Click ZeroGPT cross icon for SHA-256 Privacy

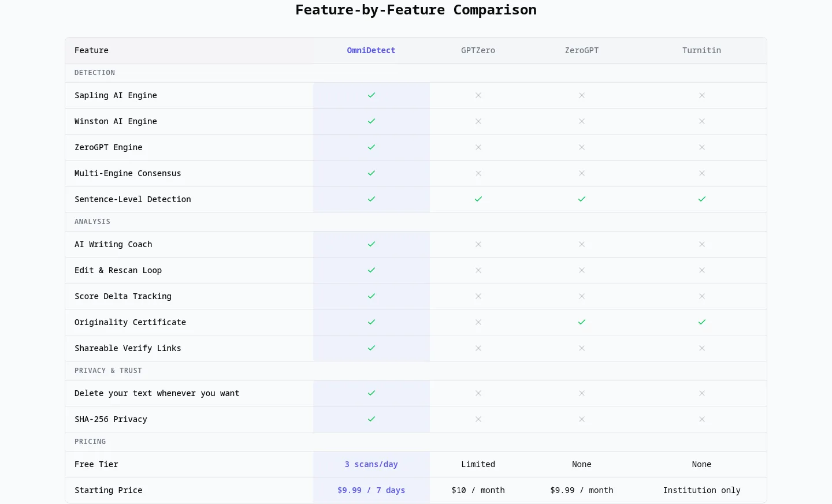click(582, 419)
